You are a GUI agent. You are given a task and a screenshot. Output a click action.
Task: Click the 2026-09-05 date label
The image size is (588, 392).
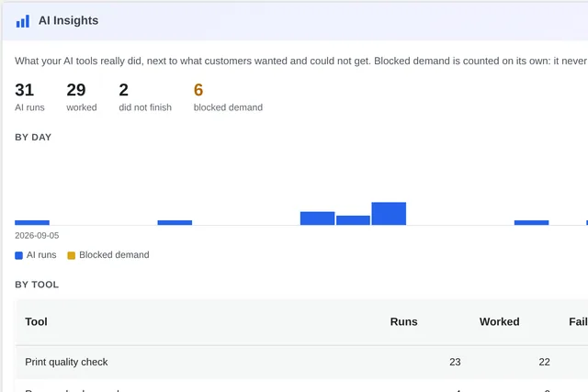[37, 235]
